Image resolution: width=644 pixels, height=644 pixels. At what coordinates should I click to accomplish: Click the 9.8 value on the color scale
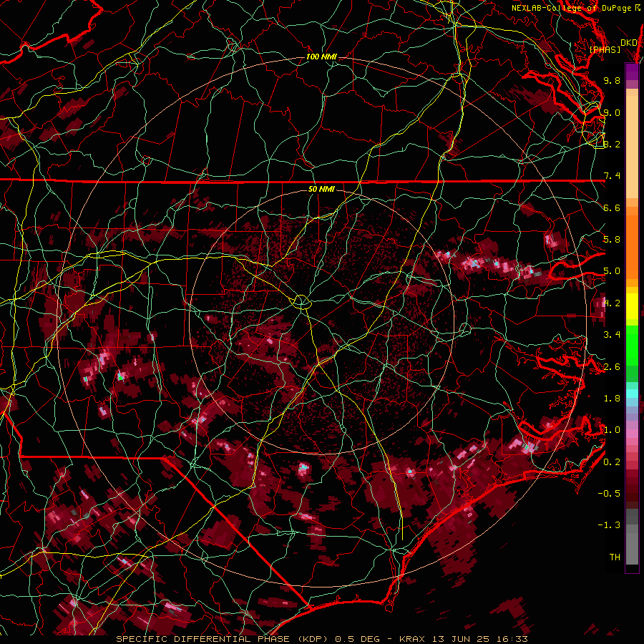coord(612,80)
